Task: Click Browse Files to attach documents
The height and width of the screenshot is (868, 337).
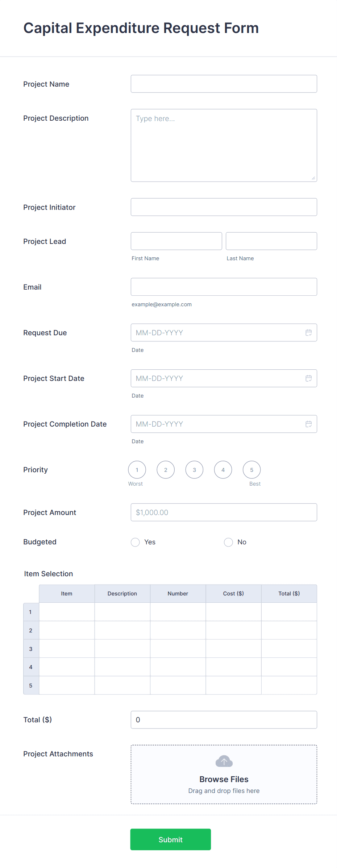Action: (224, 779)
